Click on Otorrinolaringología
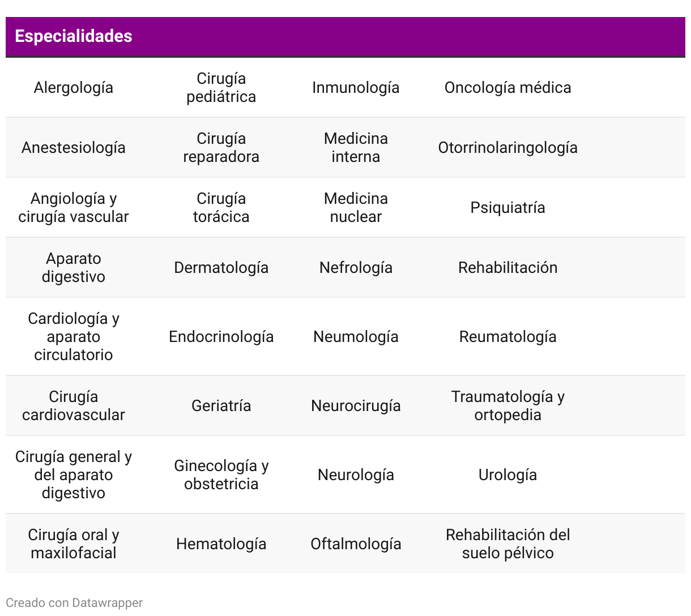691x616 pixels. [x=507, y=148]
